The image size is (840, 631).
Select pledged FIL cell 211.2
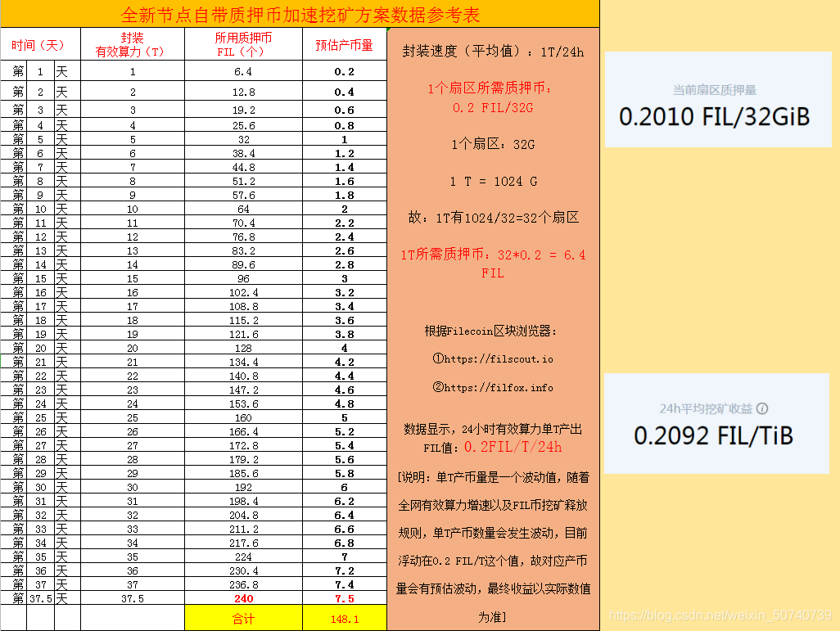tap(243, 530)
